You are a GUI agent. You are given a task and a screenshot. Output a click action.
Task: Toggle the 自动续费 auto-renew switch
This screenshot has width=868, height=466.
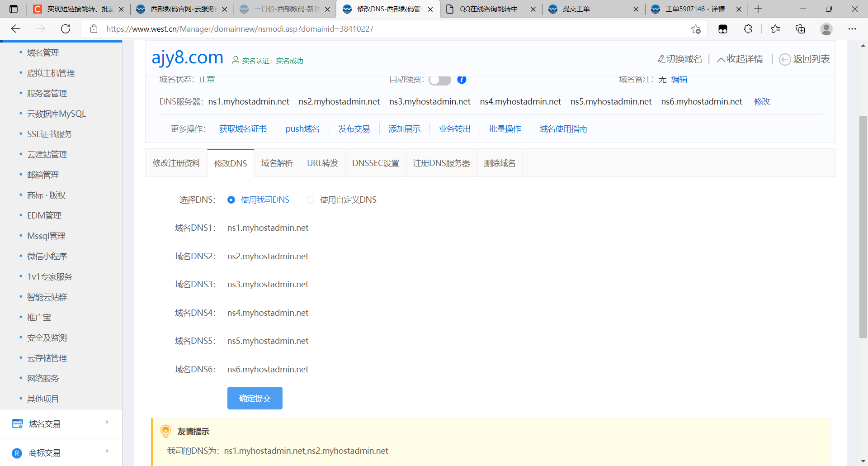point(440,81)
